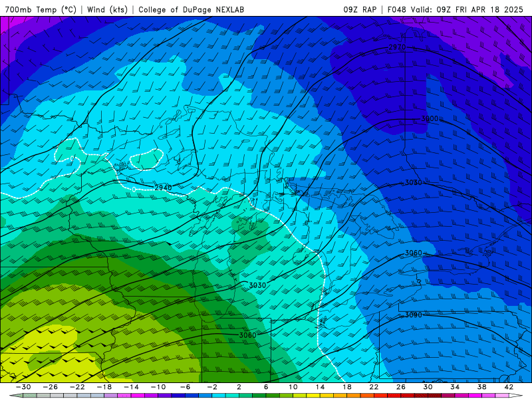The height and width of the screenshot is (399, 532).
Task: Select the 'College of DuPage NEXLAB' header text
Action: (x=191, y=9)
